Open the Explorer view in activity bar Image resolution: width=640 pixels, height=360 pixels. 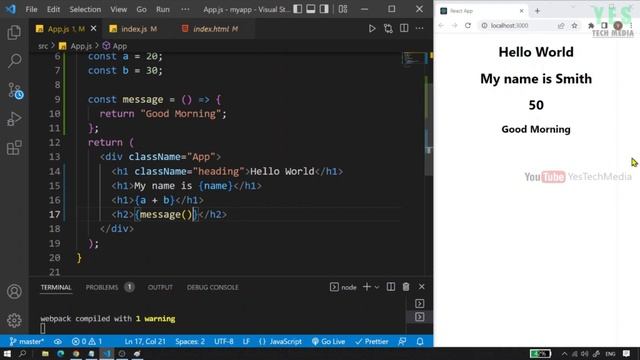pyautogui.click(x=14, y=33)
